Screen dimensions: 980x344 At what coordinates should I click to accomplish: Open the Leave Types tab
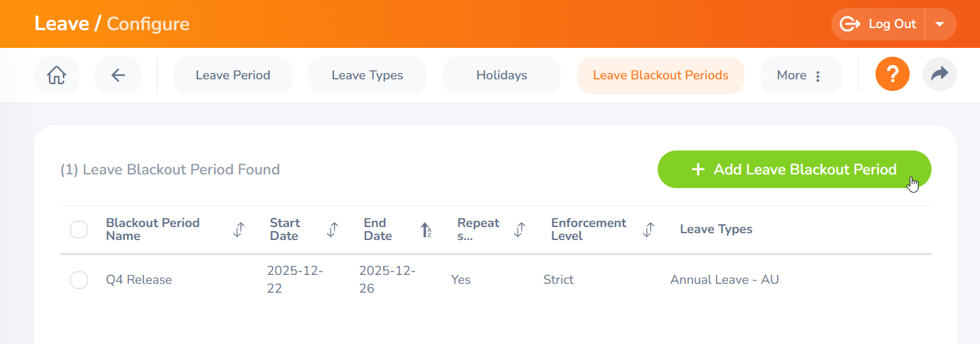[x=367, y=75]
